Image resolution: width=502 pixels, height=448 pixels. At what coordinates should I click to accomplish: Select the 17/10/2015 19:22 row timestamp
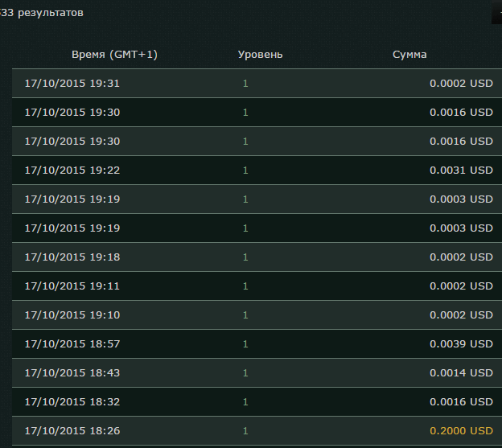(72, 171)
